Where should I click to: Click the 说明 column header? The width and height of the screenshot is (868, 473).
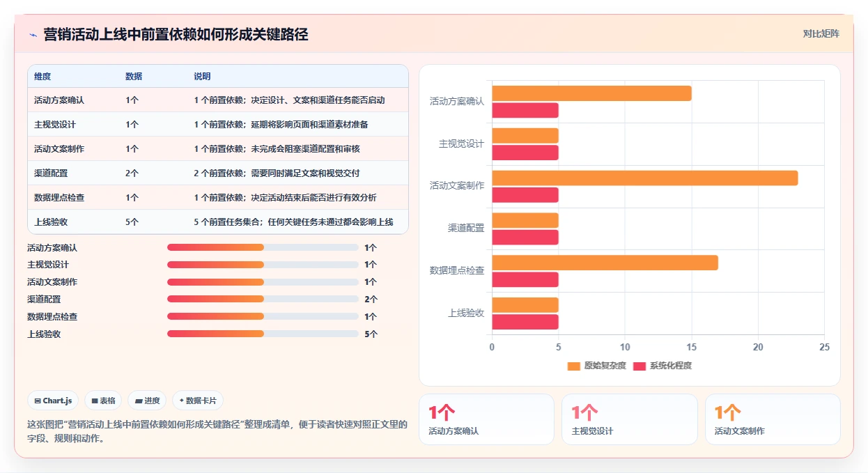(202, 76)
